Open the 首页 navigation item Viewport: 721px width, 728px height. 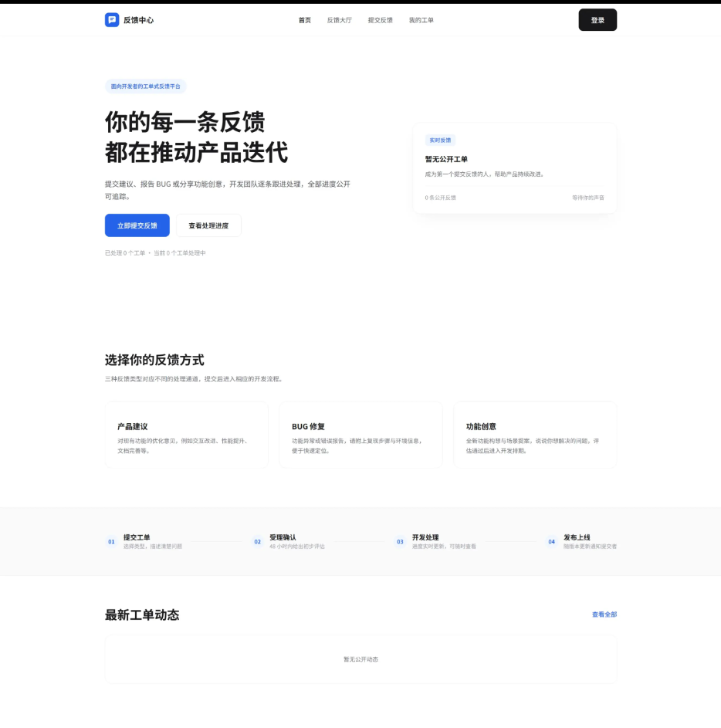(305, 20)
